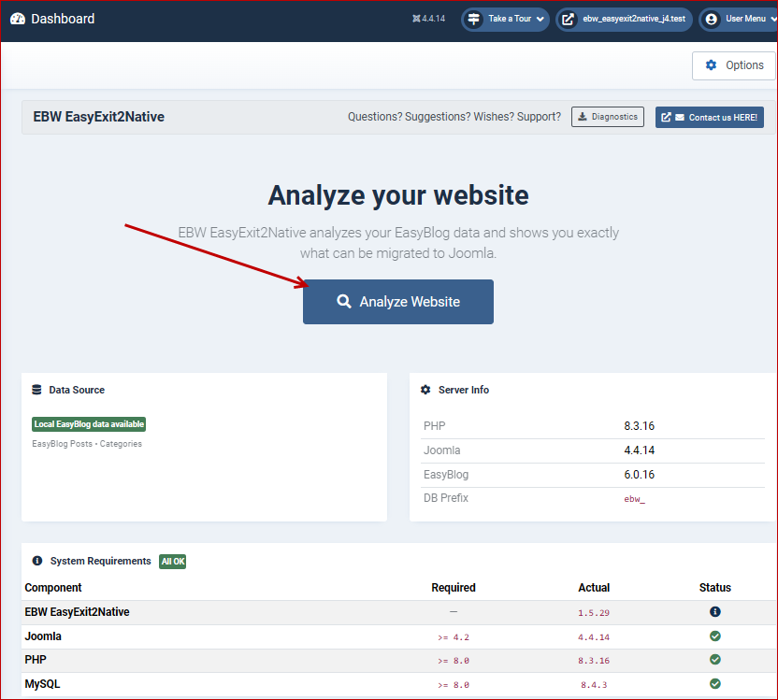This screenshot has height=700, width=778.
Task: Click the info icon next to System Requirements
Action: (36, 561)
